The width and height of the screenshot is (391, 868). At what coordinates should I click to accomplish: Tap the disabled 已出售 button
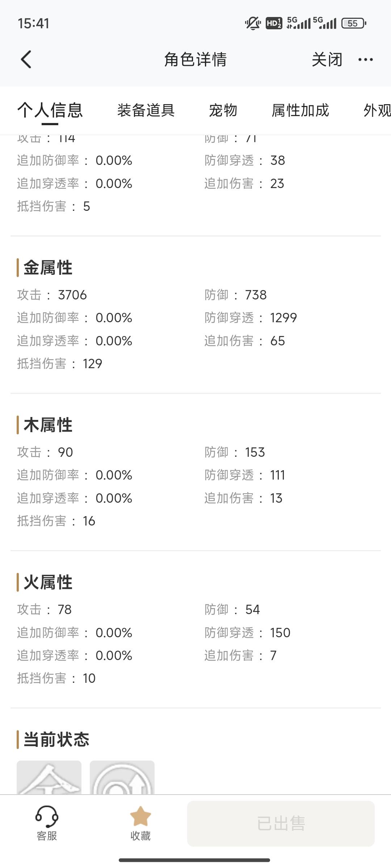pyautogui.click(x=281, y=824)
